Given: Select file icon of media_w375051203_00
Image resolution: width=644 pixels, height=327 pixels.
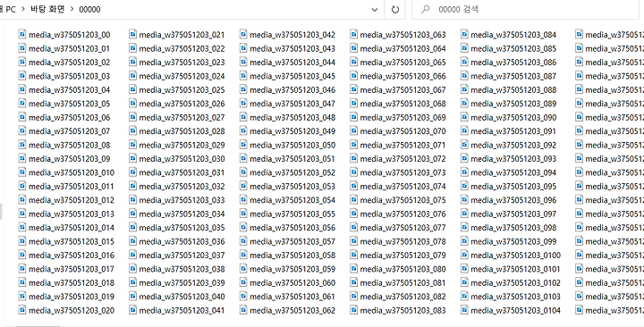Looking at the screenshot, I should [22, 35].
